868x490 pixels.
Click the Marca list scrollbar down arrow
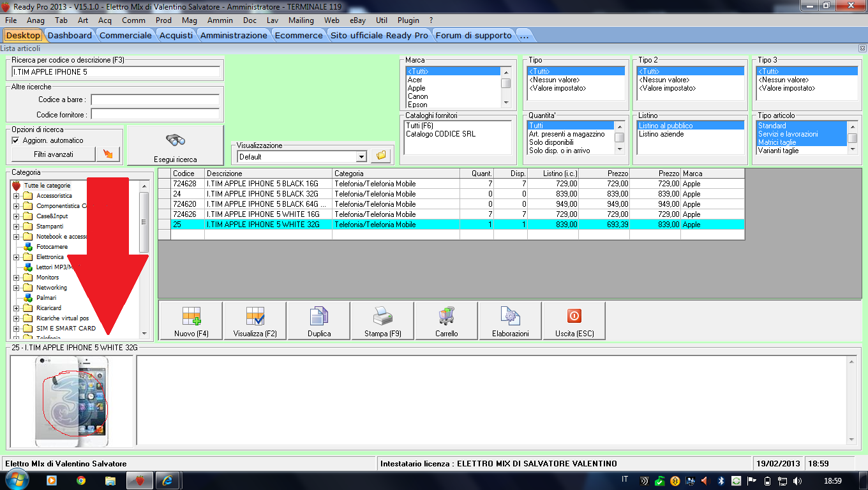(x=505, y=103)
